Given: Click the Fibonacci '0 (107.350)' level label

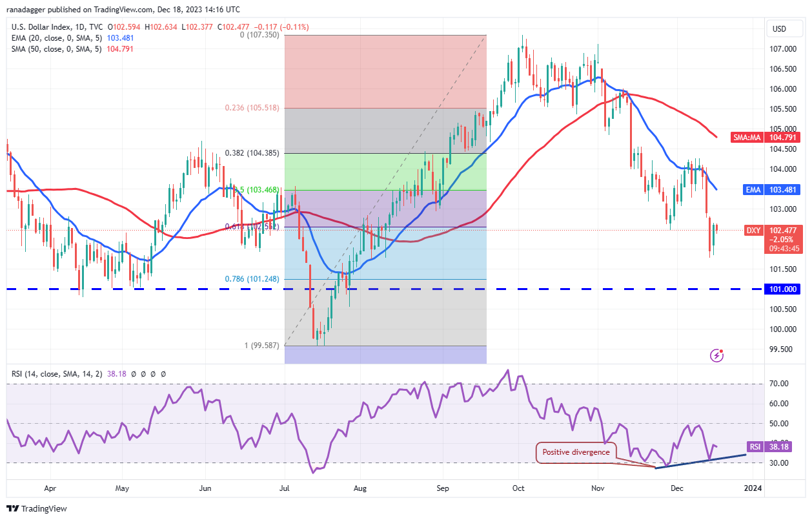Looking at the screenshot, I should pos(259,35).
